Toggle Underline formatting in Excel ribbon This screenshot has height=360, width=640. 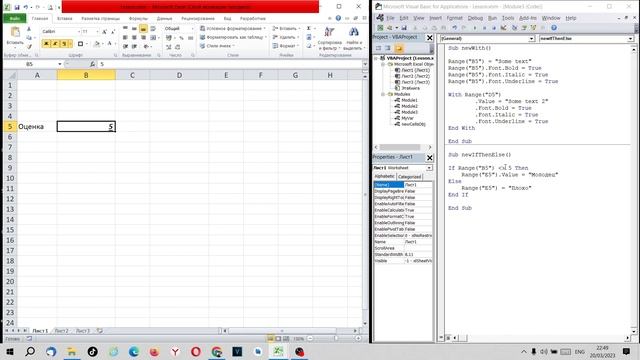[64, 44]
